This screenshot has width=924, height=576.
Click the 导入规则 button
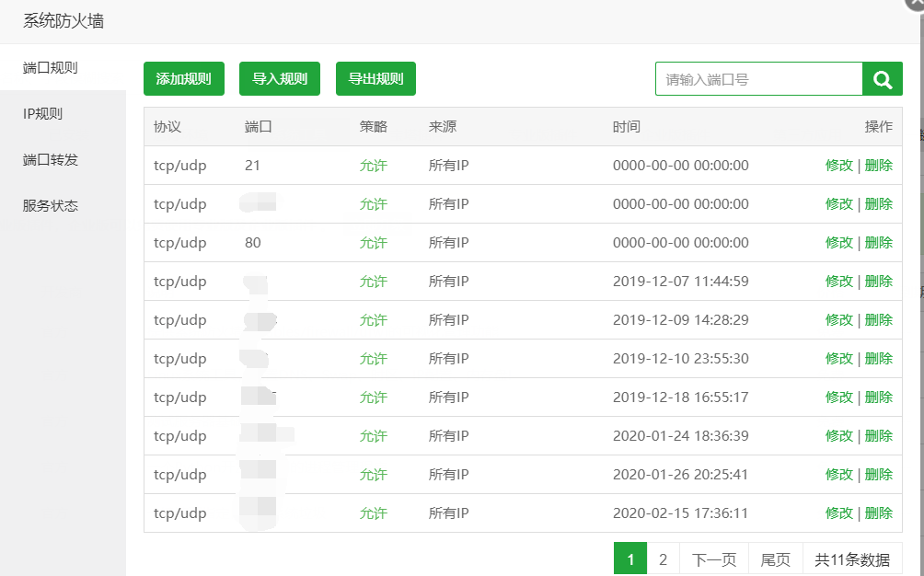pos(280,79)
